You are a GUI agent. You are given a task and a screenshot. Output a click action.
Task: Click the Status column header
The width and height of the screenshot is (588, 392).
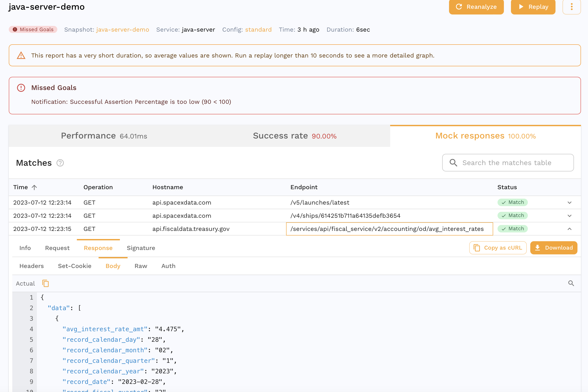tap(507, 187)
